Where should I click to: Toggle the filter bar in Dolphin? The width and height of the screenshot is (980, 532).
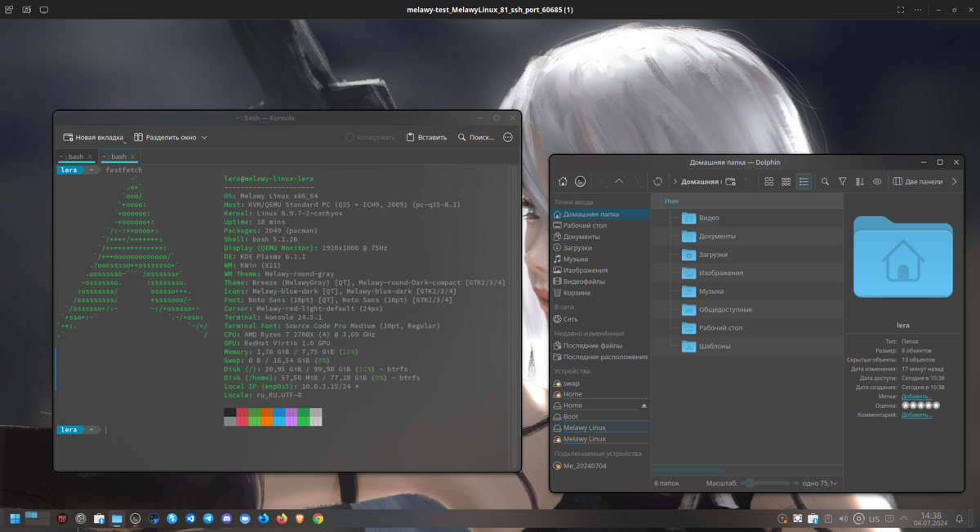(843, 182)
